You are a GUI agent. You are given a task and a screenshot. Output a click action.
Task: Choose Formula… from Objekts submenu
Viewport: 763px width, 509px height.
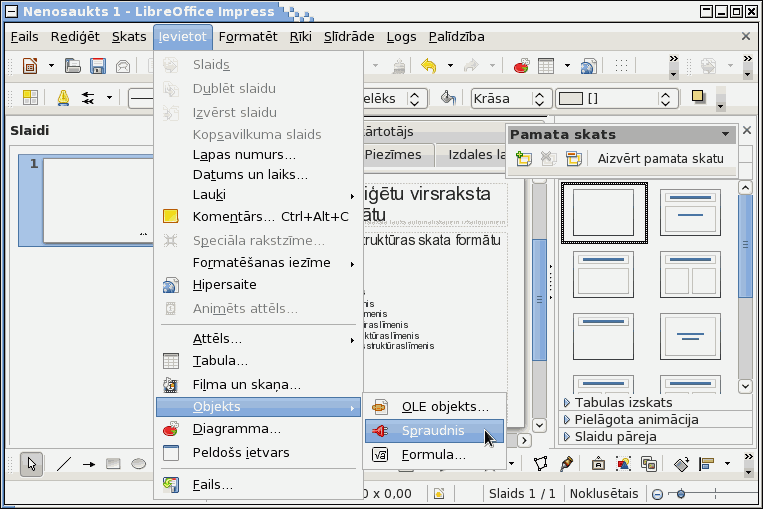435,454
